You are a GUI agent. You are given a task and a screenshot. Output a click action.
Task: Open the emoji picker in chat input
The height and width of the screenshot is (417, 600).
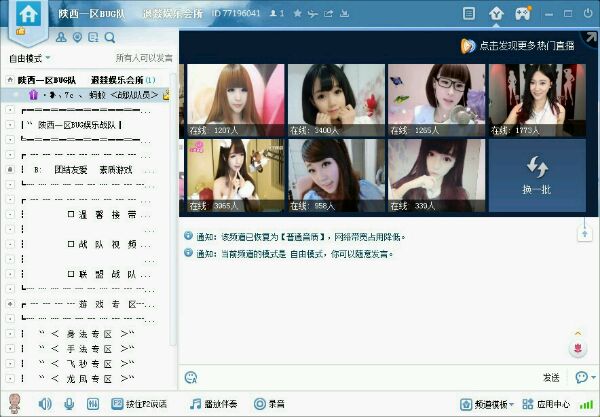191,378
